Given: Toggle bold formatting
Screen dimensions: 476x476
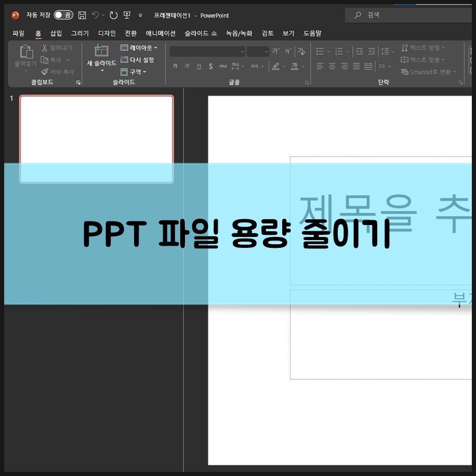Looking at the screenshot, I should pyautogui.click(x=175, y=66).
